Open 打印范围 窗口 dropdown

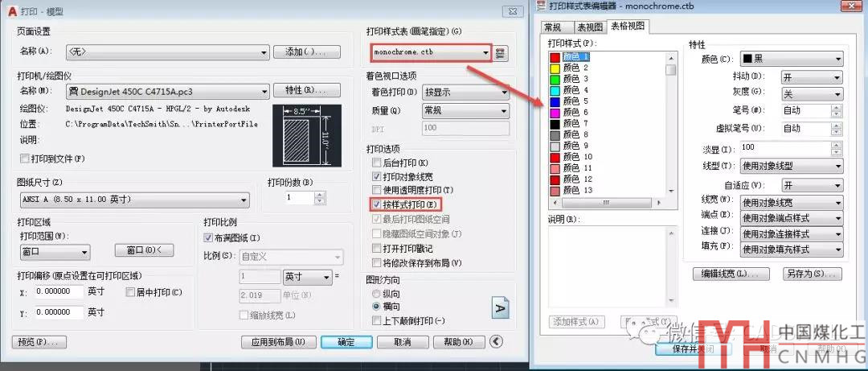(55, 252)
